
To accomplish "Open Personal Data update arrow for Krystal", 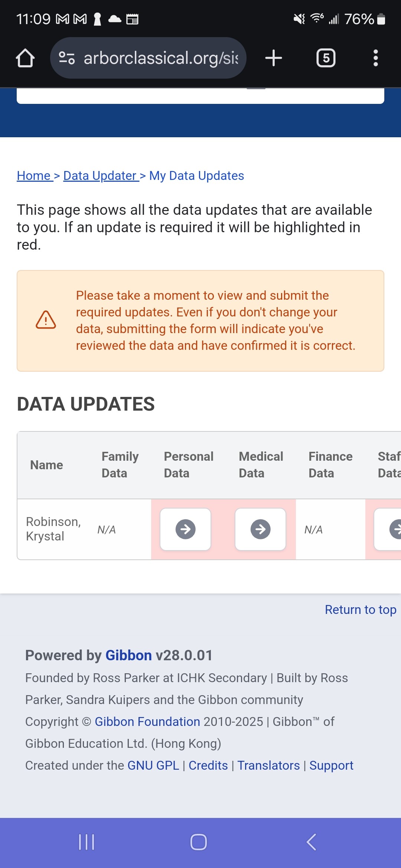I will pos(185,529).
